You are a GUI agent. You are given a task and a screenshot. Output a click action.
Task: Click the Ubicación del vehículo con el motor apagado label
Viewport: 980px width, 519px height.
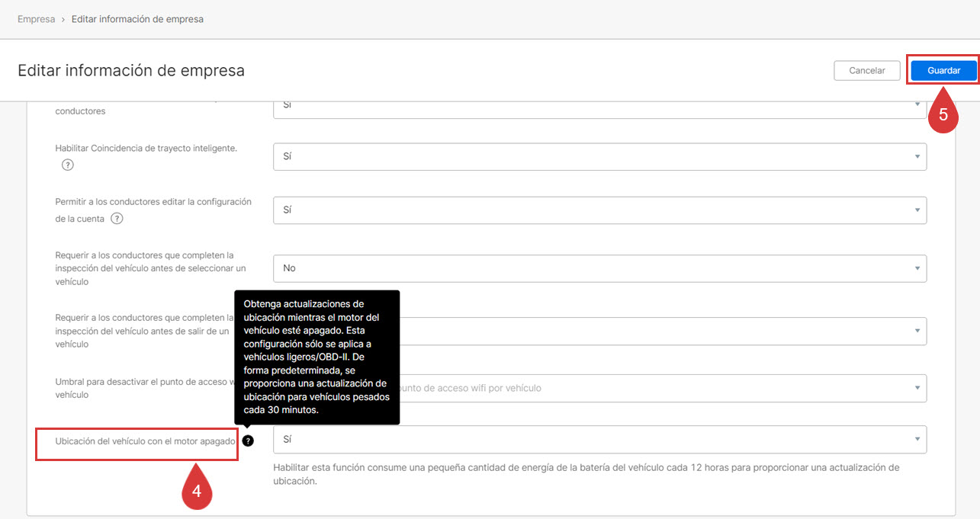click(x=145, y=441)
